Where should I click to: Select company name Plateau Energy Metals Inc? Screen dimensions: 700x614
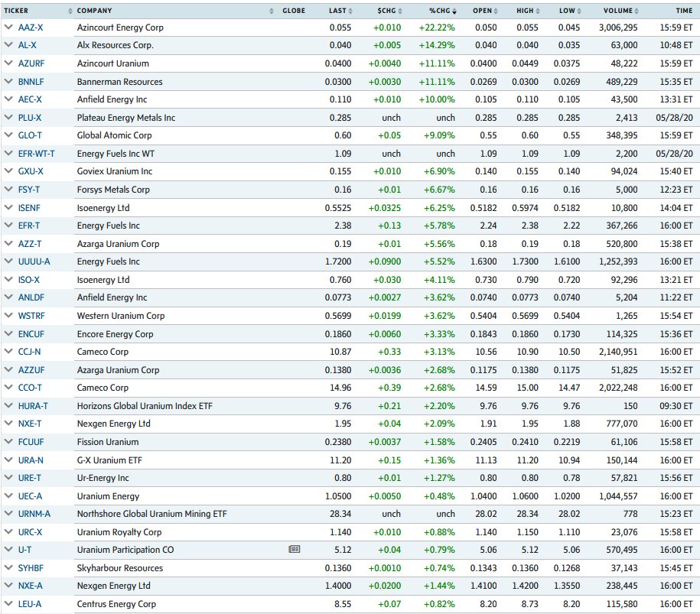click(x=126, y=118)
